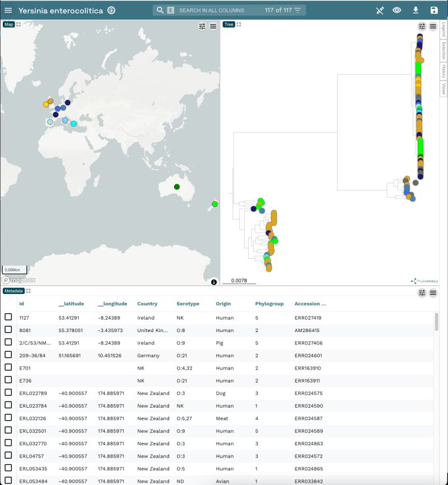Image resolution: width=448 pixels, height=485 pixels.
Task: Click accession cell ERR024863
Action: 309,444
